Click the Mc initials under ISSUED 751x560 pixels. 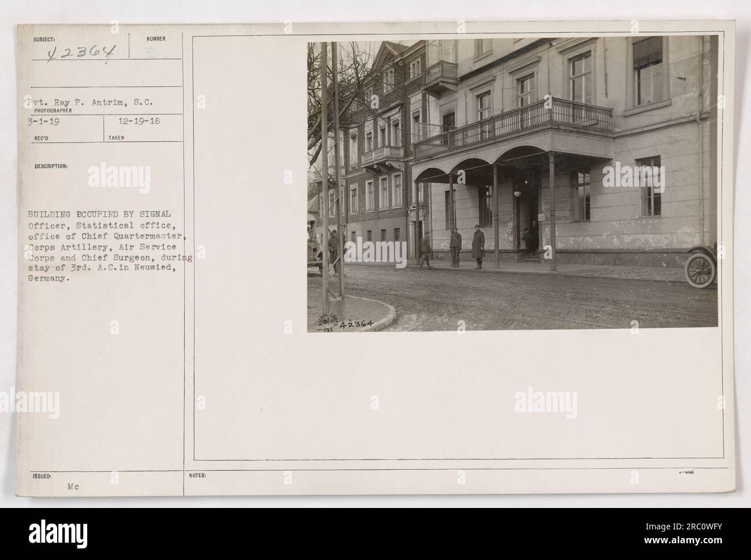(72, 488)
